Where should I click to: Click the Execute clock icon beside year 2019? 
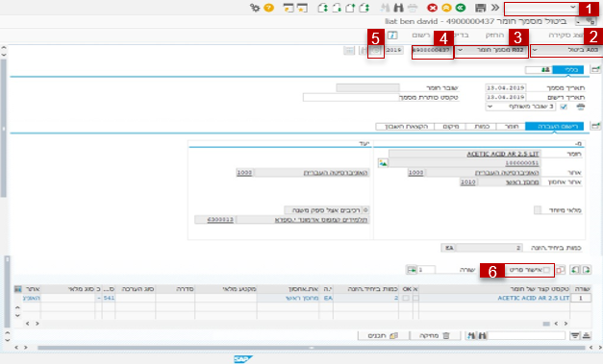[376, 50]
